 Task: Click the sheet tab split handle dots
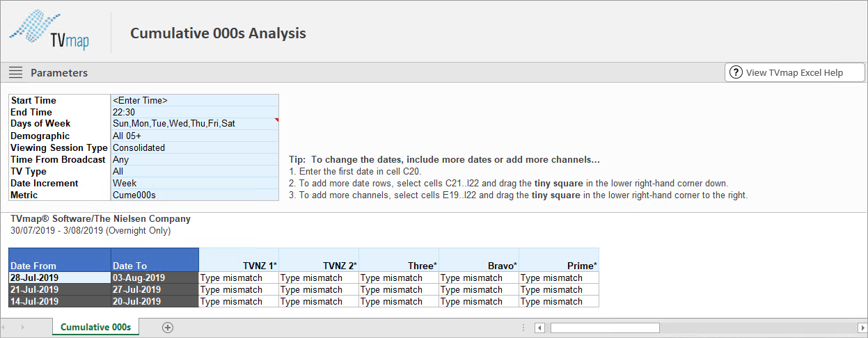(x=523, y=328)
